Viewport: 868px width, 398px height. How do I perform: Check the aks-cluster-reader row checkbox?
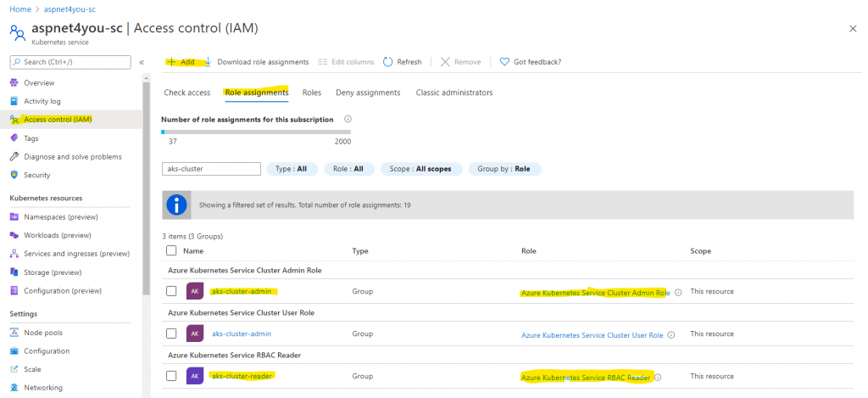(x=171, y=376)
